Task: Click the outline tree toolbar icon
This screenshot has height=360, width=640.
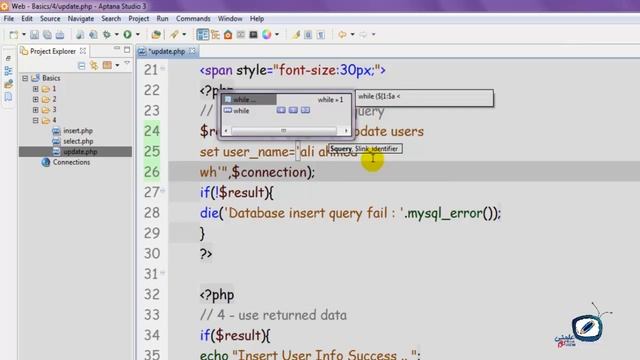Action: pyautogui.click(x=216, y=35)
